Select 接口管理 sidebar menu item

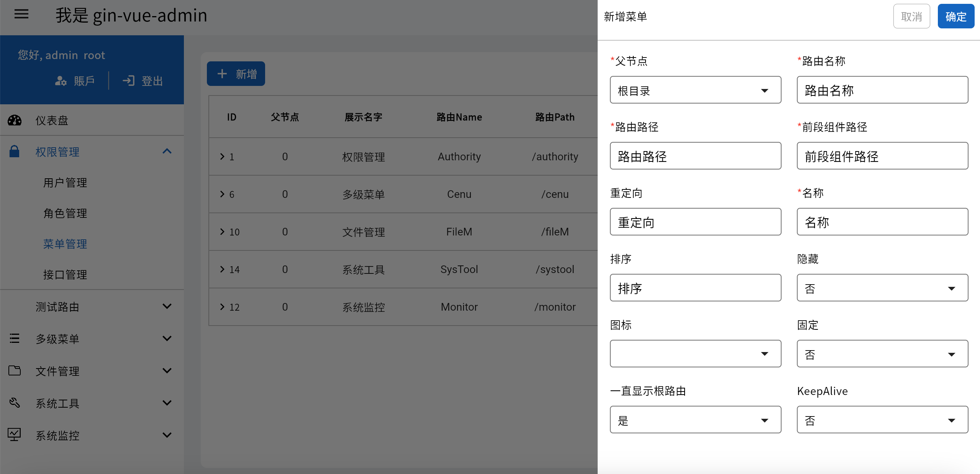tap(65, 275)
